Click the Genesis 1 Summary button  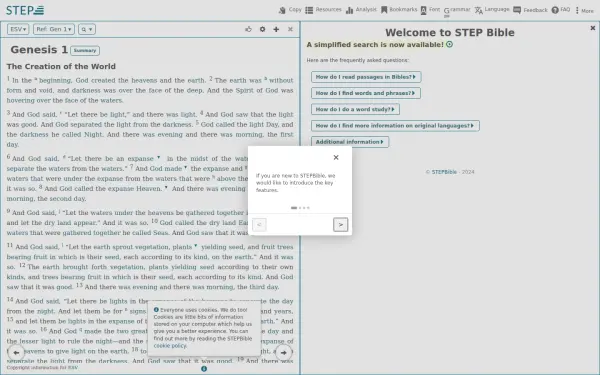coord(85,51)
